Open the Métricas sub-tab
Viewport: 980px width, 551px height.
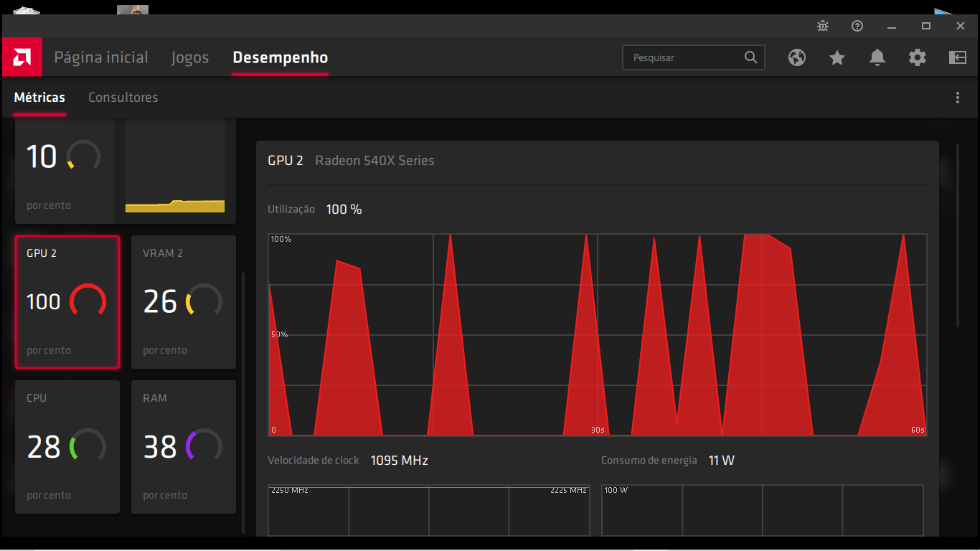pyautogui.click(x=39, y=98)
